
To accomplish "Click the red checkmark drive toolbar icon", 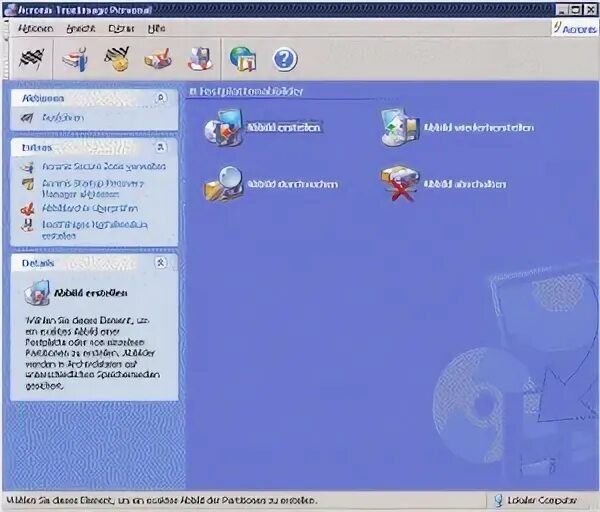I will coord(157,59).
